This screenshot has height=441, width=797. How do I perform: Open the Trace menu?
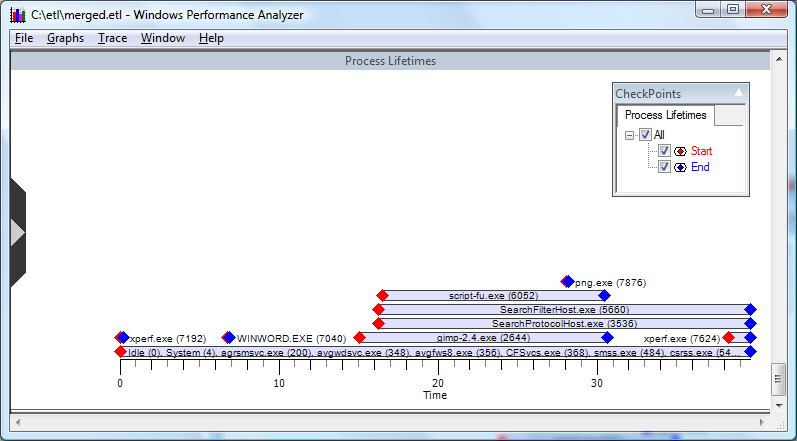click(x=112, y=38)
